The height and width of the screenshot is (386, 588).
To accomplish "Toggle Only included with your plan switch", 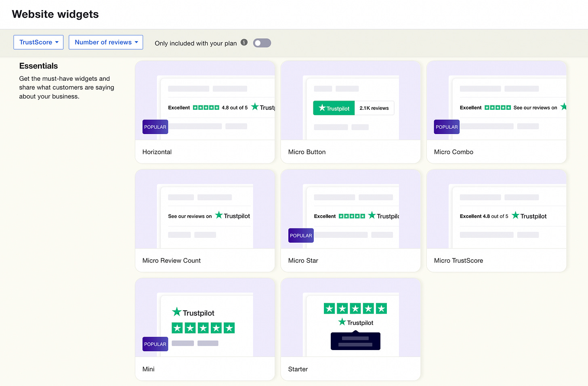I will [x=262, y=43].
